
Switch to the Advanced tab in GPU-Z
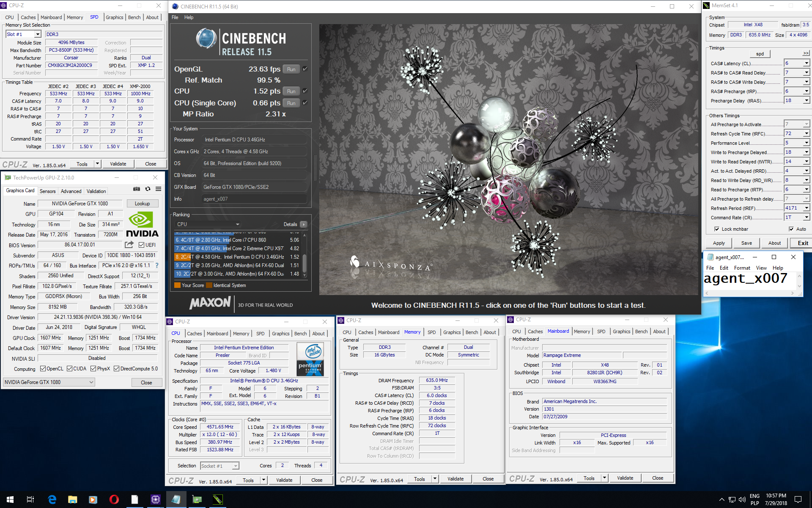point(71,191)
